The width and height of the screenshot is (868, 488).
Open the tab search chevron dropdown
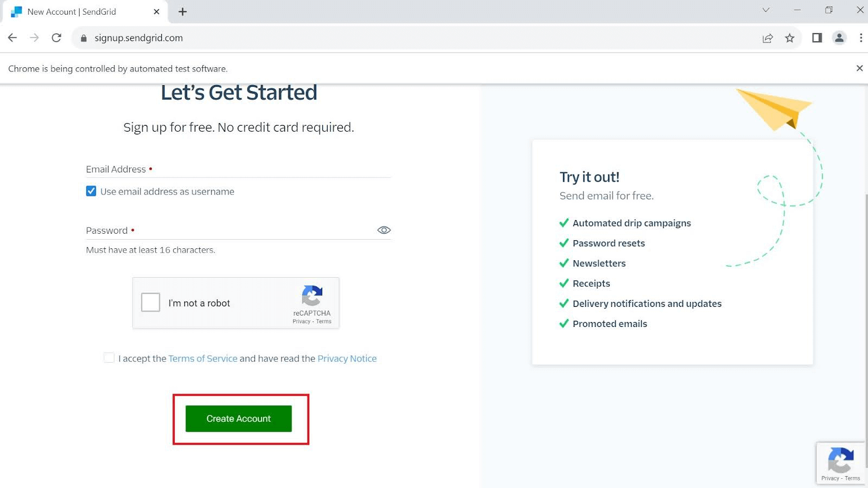tap(765, 10)
